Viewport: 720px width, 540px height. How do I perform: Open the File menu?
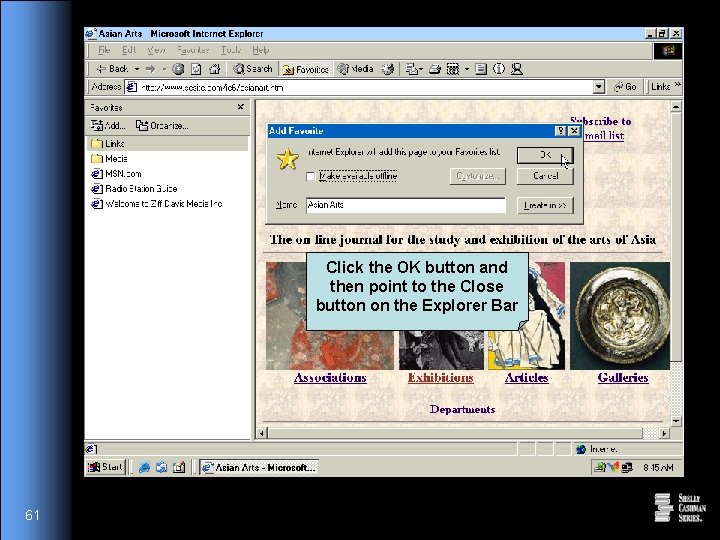104,50
